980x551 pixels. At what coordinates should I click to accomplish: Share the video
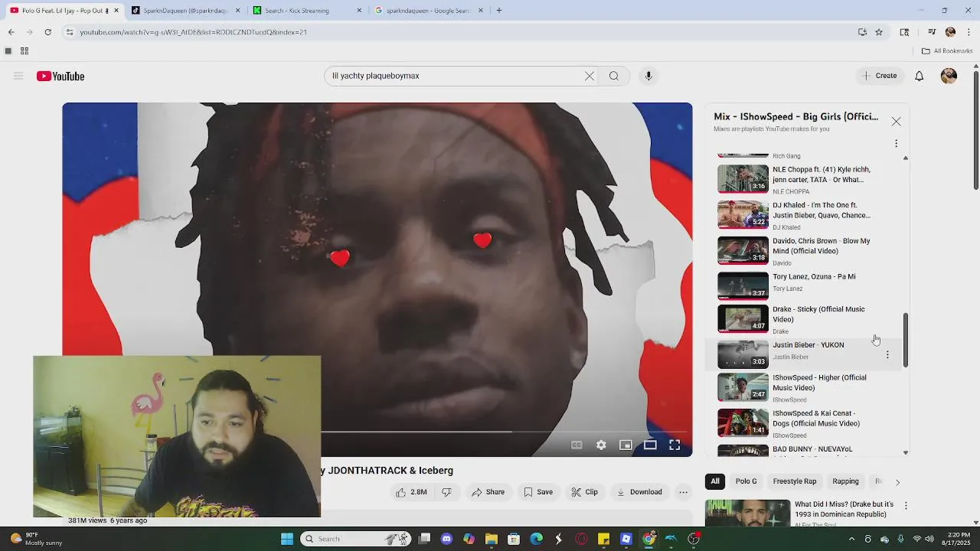tap(488, 492)
